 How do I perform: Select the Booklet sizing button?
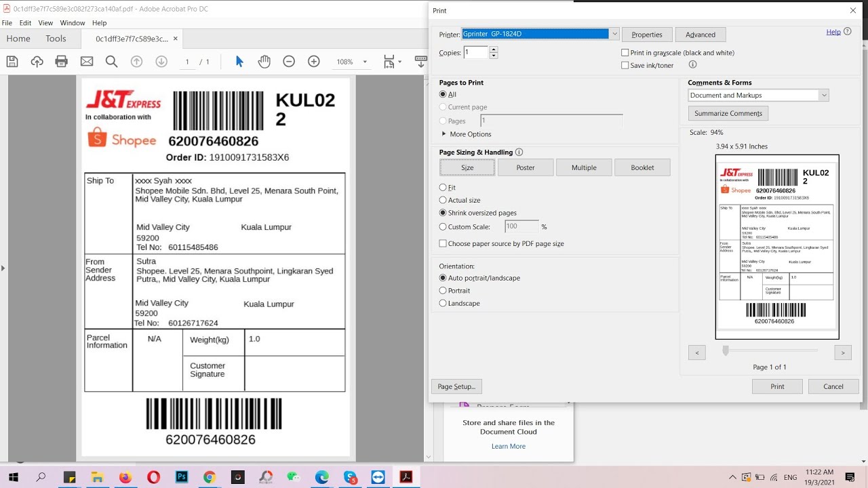click(642, 167)
